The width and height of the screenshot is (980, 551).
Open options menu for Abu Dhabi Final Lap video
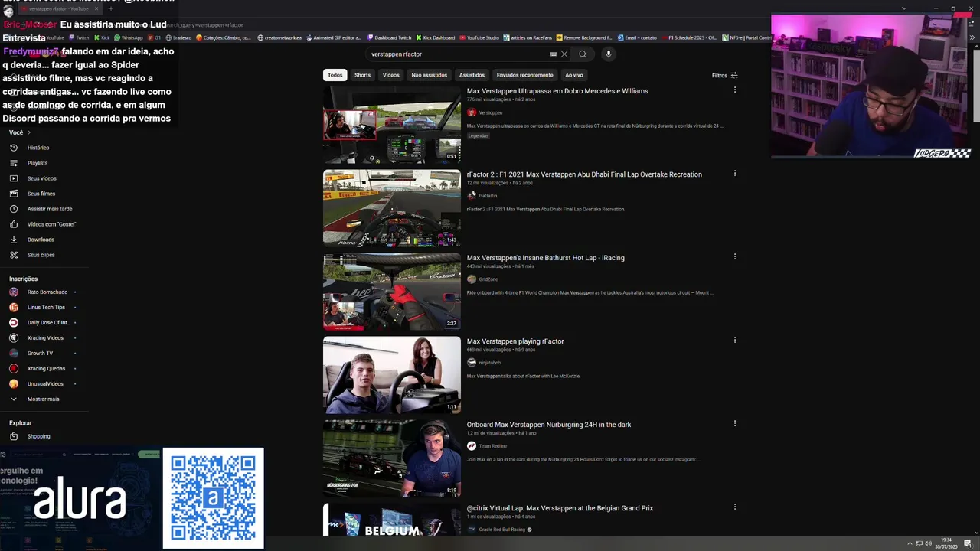[x=735, y=174]
